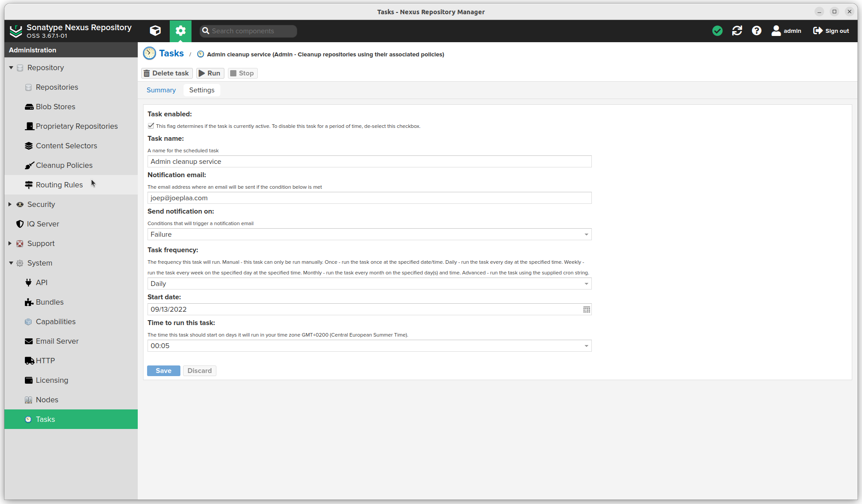
Task: Click the OSS 3.67.1-01 version text
Action: coord(47,36)
